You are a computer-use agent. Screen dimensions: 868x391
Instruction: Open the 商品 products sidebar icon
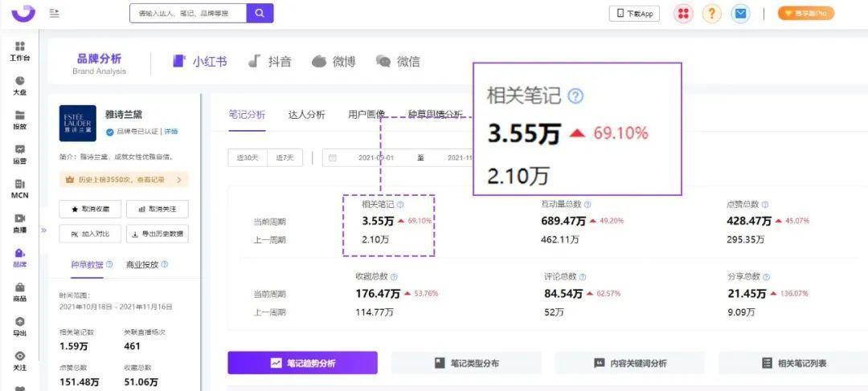pos(20,291)
